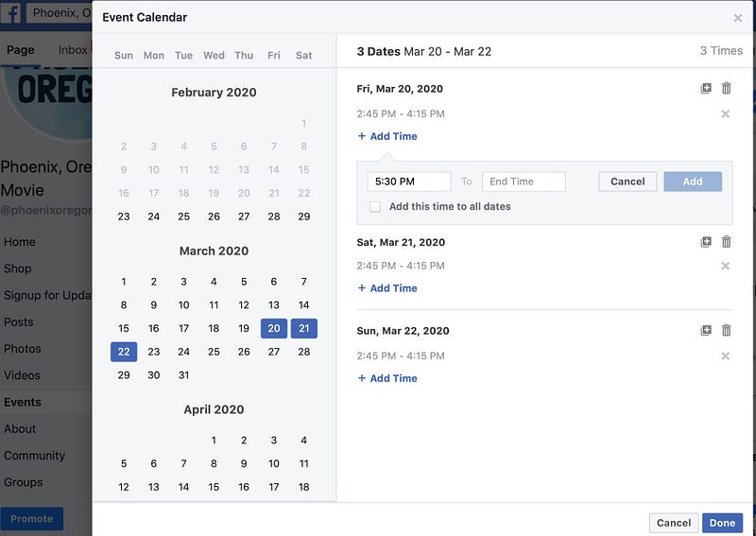Image resolution: width=756 pixels, height=536 pixels.
Task: Delete the Sun, Mar 22 date
Action: (727, 331)
